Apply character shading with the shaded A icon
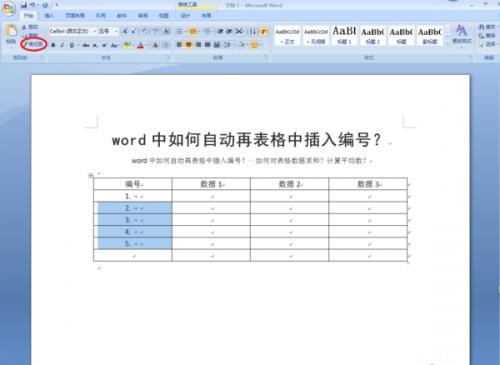The image size is (500, 365). 155,45
